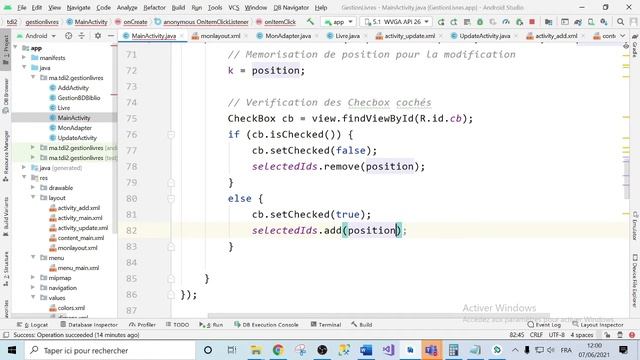Open the Build menu
Screen dimensions: 640x360
[x=178, y=7]
